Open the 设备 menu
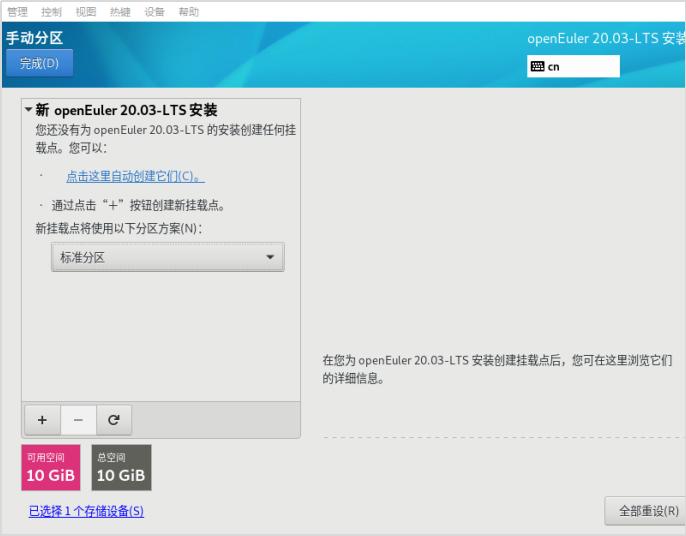 tap(154, 12)
